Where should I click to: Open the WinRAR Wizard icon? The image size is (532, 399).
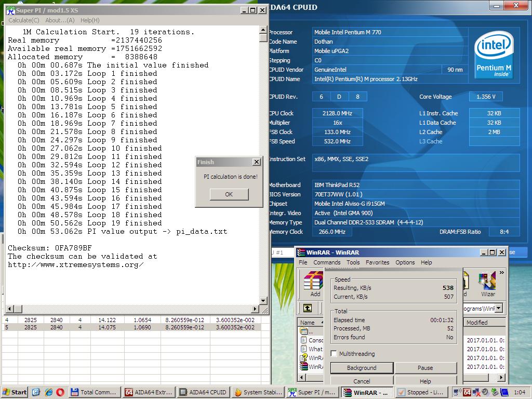pos(487,284)
